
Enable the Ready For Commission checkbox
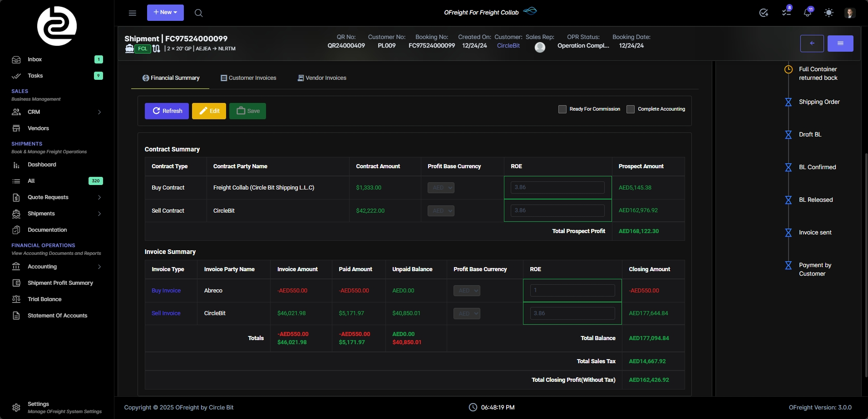(x=563, y=109)
